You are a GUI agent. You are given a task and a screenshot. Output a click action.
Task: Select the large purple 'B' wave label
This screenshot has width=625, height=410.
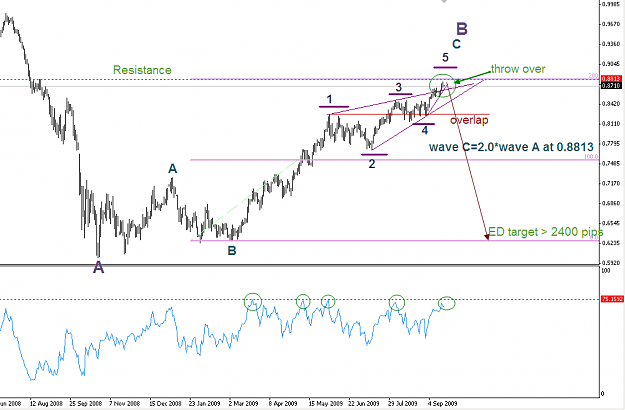[462, 29]
